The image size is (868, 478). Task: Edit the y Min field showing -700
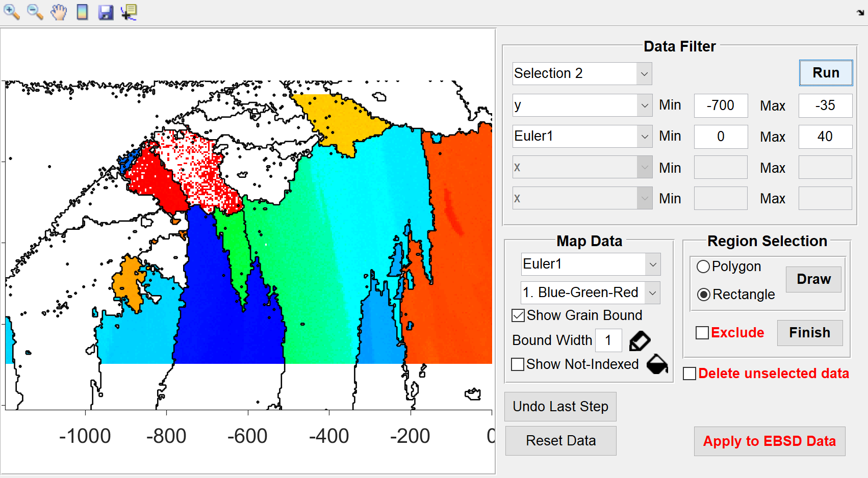(x=721, y=105)
